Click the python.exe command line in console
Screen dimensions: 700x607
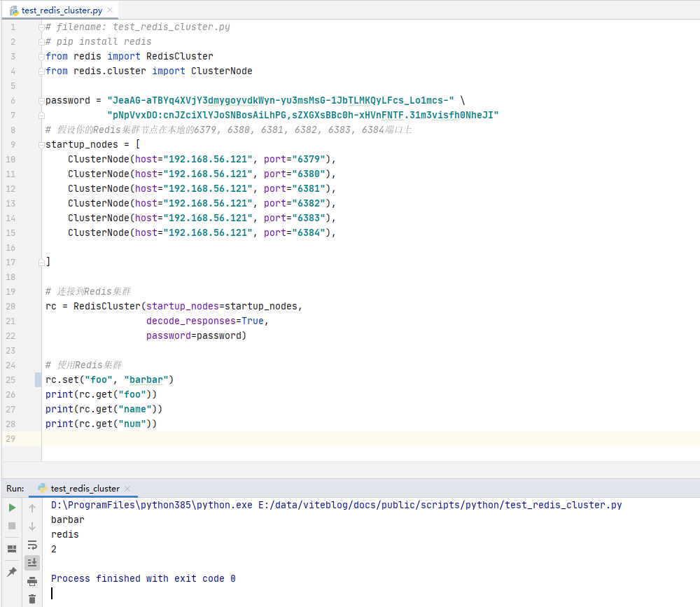337,505
